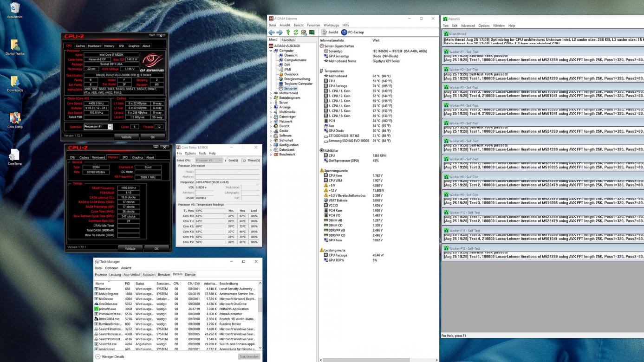The image size is (644, 362).
Task: Collapse the Computer node in AIDA64
Action: click(271, 51)
